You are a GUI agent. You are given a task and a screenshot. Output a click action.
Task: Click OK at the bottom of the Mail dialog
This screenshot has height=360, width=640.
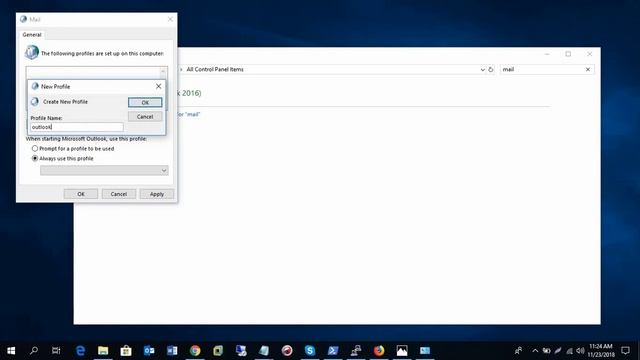[81, 194]
